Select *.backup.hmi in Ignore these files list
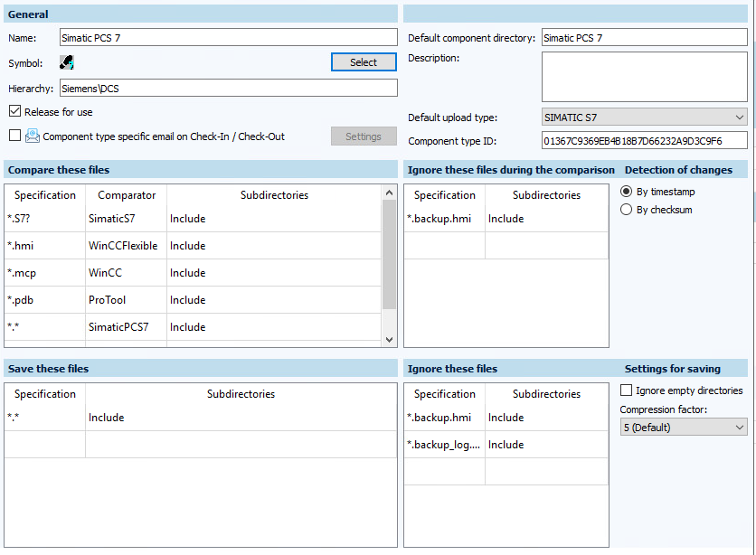This screenshot has width=756, height=555. pyautogui.click(x=444, y=418)
